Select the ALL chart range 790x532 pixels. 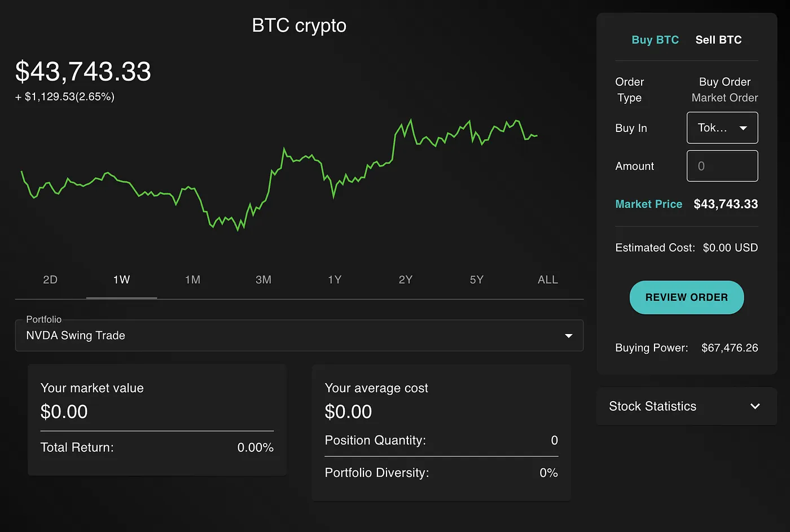(x=548, y=280)
